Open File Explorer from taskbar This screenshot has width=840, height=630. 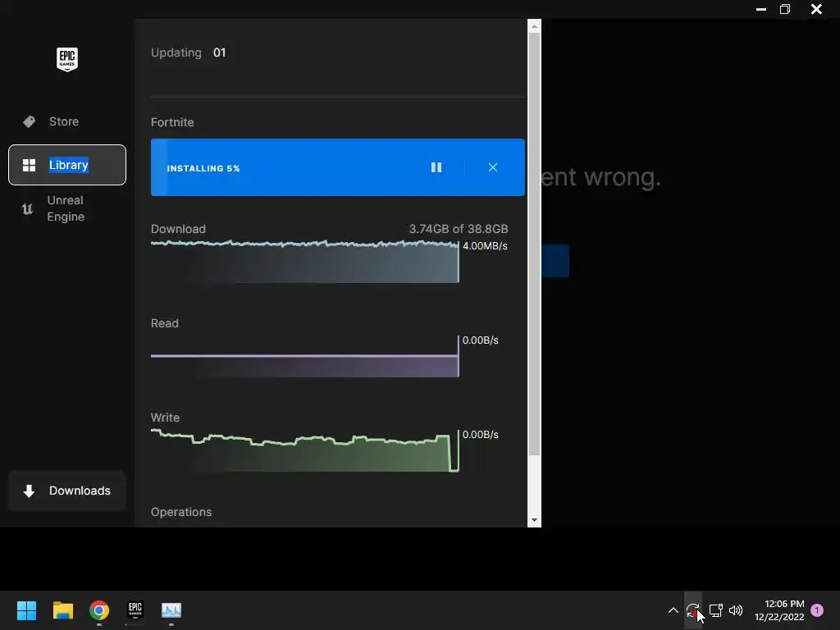click(x=62, y=610)
